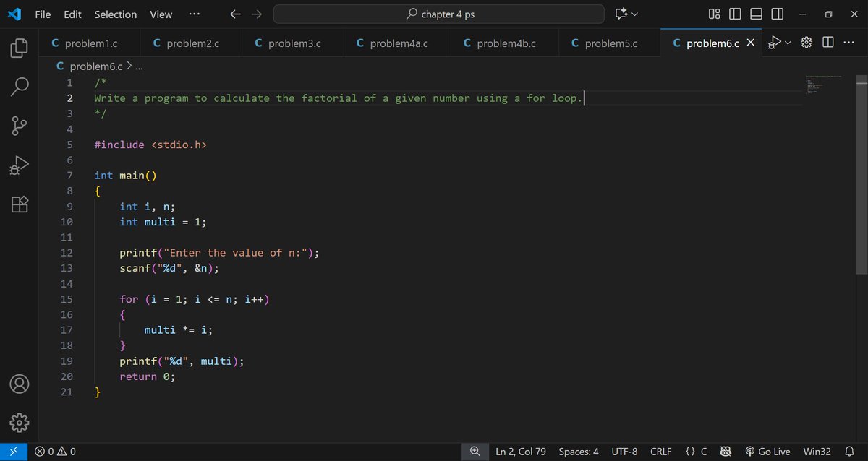868x461 pixels.
Task: Open the Search view
Action: click(18, 85)
